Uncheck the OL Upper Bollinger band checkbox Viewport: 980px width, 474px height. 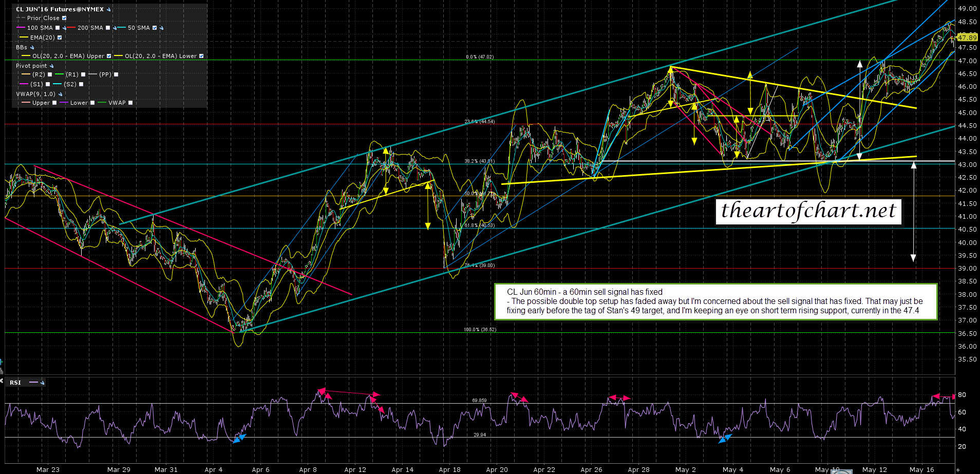pos(109,56)
